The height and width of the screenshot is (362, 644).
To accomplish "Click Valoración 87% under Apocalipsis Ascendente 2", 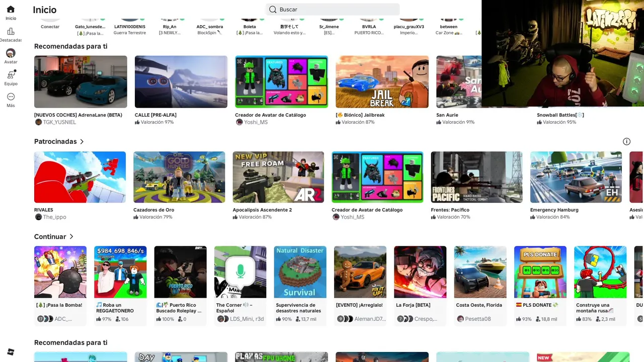I will pyautogui.click(x=255, y=217).
